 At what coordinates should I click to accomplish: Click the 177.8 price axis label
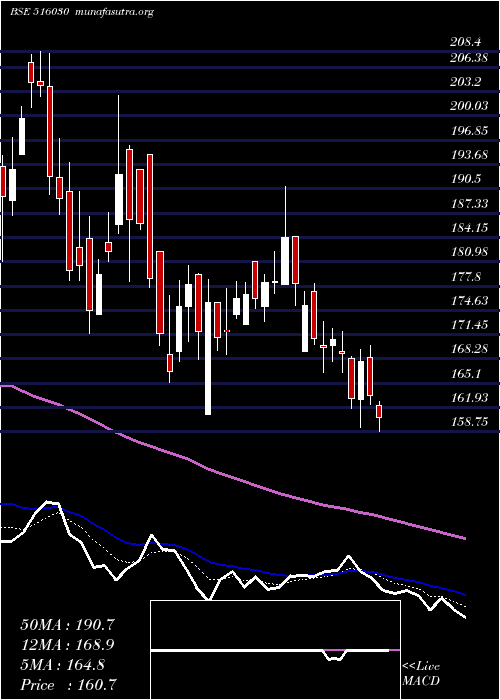point(466,276)
